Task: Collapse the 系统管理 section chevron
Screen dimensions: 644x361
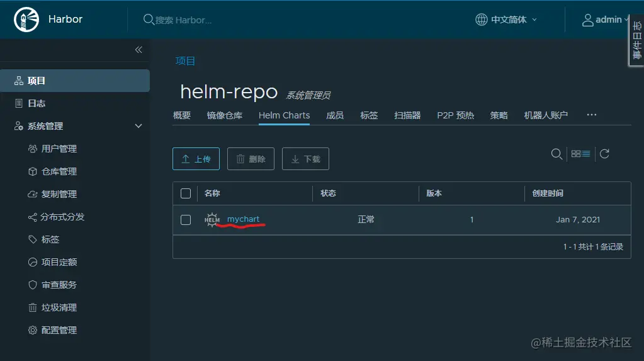Action: [x=138, y=126]
